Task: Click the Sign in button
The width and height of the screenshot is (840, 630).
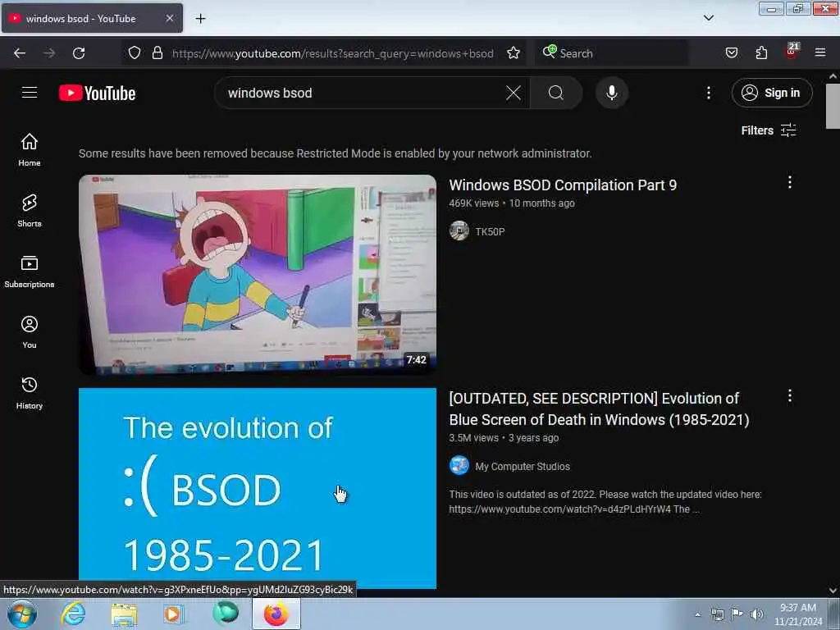Action: coord(772,94)
